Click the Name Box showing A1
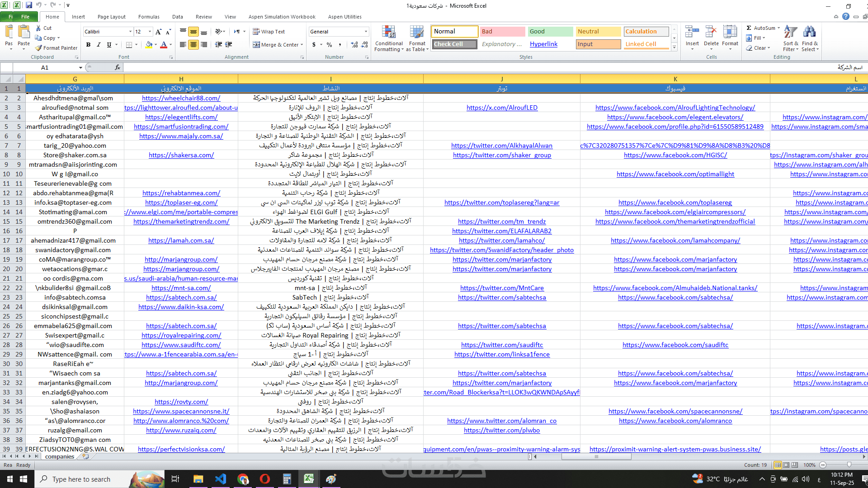 45,67
